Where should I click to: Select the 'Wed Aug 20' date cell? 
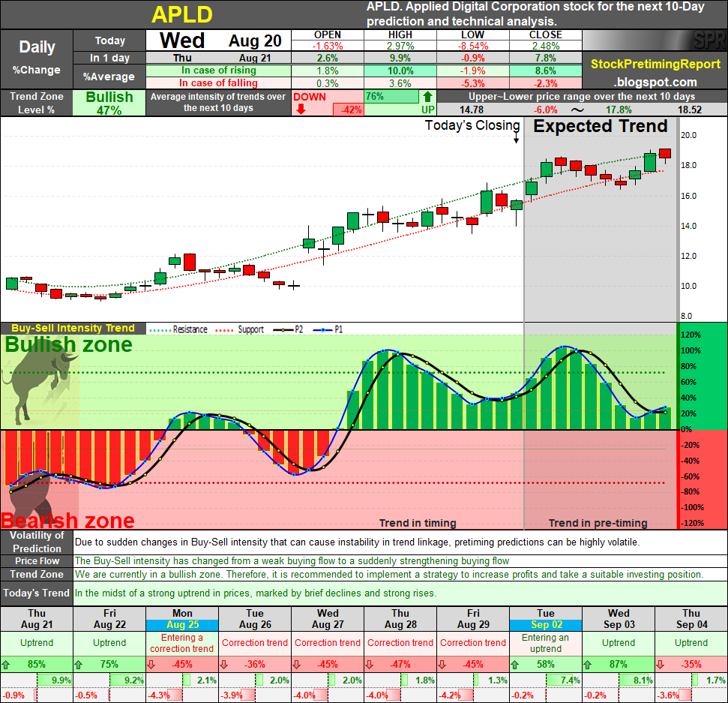(219, 41)
